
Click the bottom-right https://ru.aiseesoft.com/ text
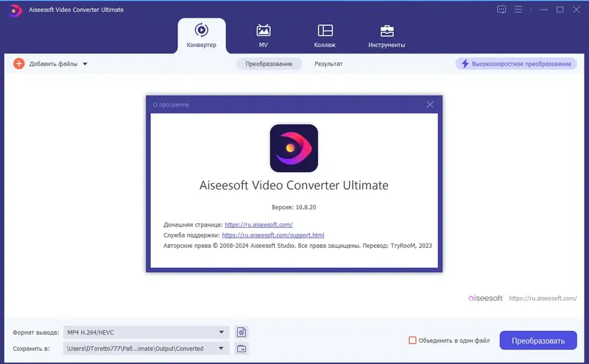tap(543, 299)
